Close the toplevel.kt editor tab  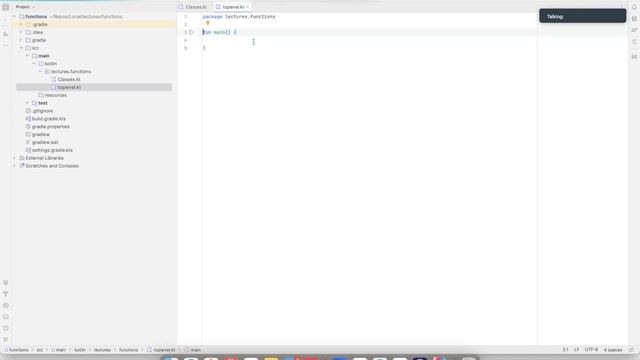tap(247, 7)
